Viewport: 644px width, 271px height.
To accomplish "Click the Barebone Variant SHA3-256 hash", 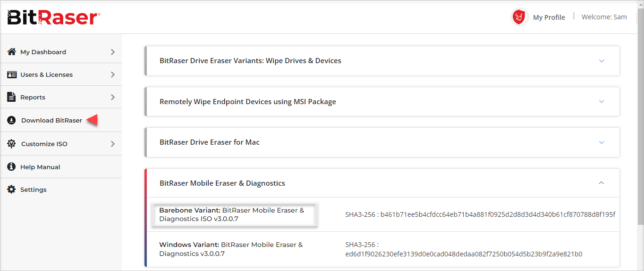I will [x=480, y=214].
